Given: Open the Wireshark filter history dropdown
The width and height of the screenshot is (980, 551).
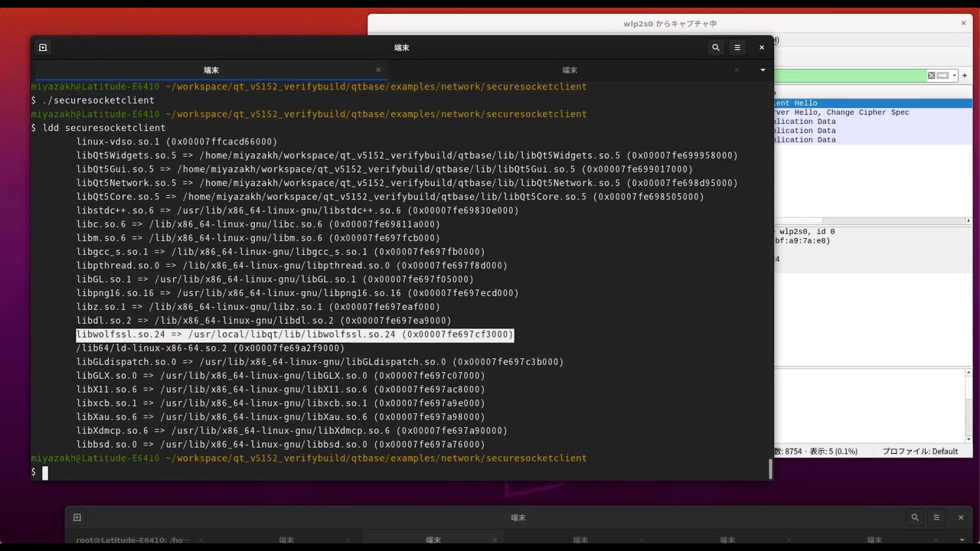Looking at the screenshot, I should (954, 76).
